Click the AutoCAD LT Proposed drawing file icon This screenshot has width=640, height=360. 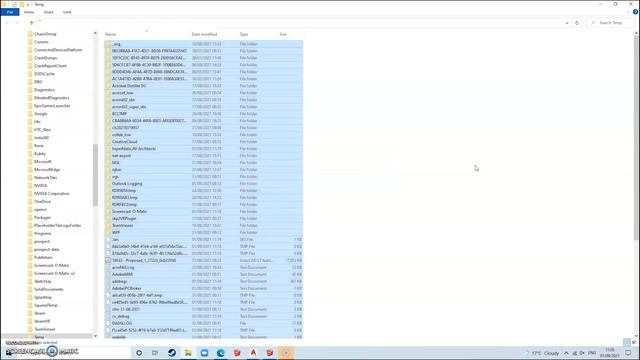108,260
